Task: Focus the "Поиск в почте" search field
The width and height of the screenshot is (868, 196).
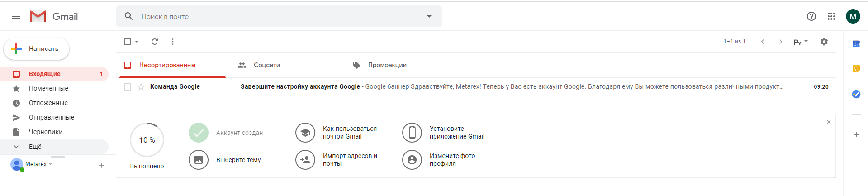Action: coord(279,16)
